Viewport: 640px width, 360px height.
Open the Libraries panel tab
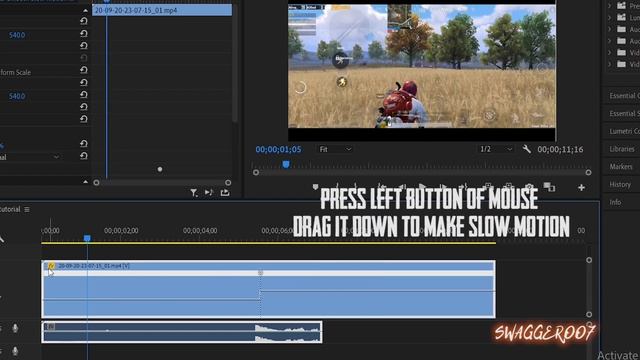tap(622, 149)
